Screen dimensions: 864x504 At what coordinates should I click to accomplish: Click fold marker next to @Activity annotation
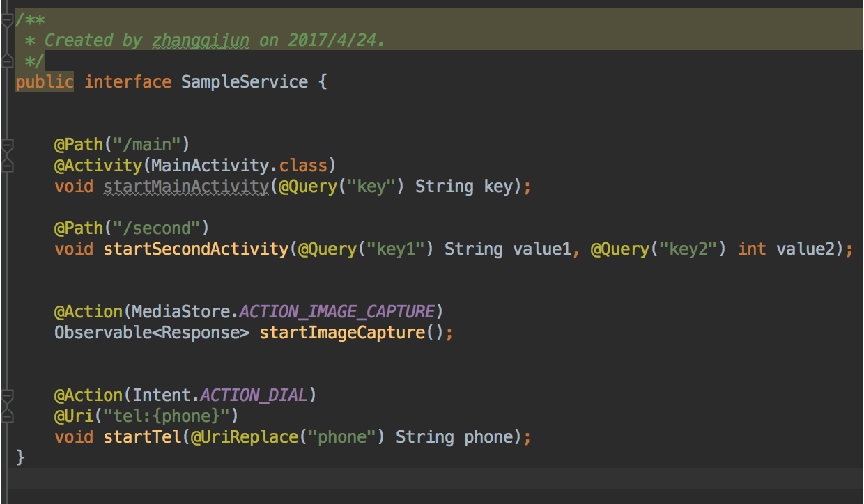tap(7, 166)
